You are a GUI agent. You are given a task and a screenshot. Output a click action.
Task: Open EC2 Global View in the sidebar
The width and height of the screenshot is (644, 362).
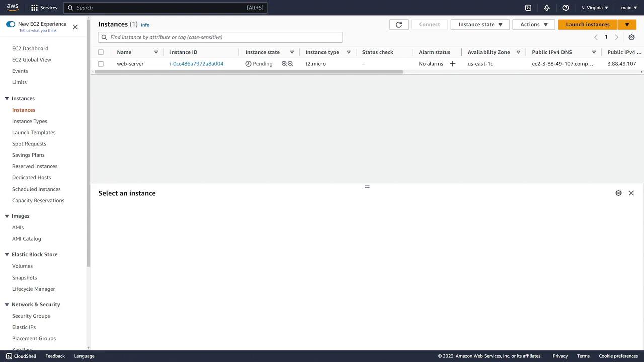click(x=32, y=60)
